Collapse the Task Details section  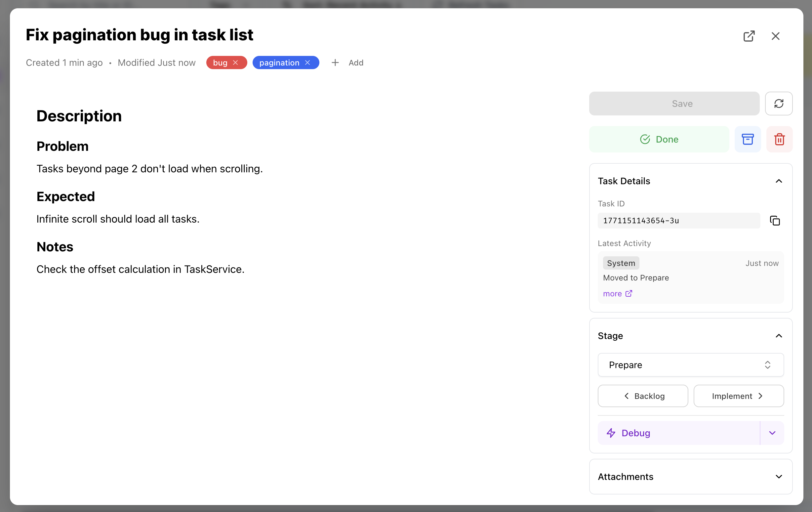click(779, 181)
